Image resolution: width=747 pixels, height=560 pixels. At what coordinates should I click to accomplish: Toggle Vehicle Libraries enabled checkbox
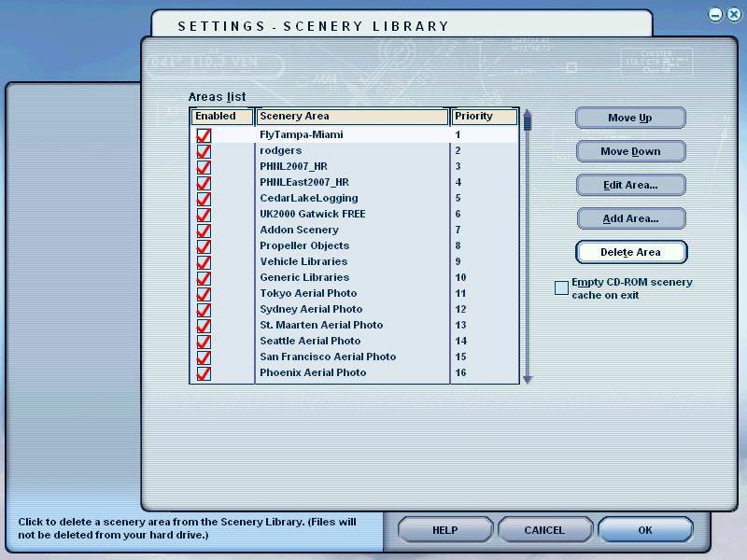tap(204, 262)
